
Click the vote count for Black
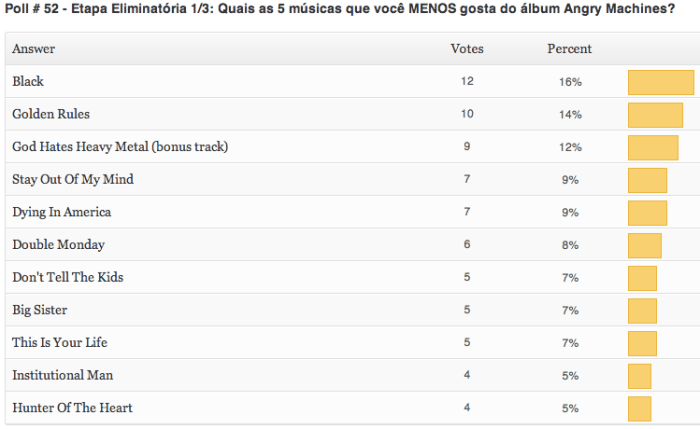point(467,82)
